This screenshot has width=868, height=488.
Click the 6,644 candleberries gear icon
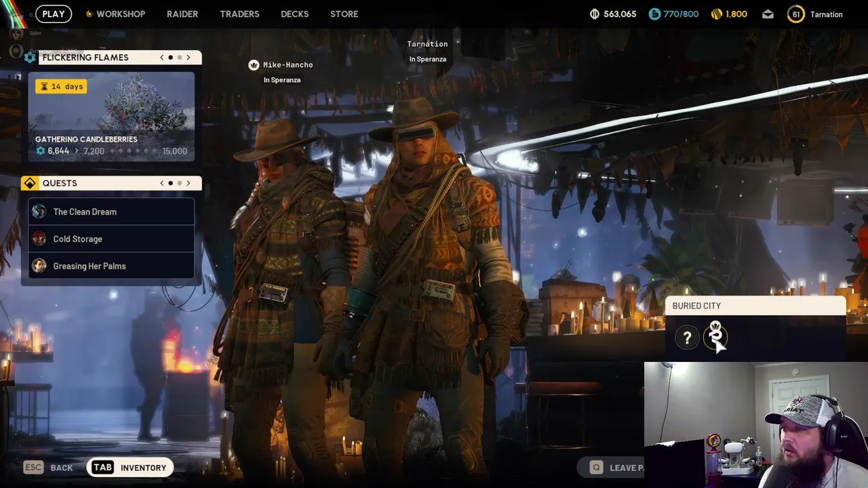pyautogui.click(x=40, y=151)
